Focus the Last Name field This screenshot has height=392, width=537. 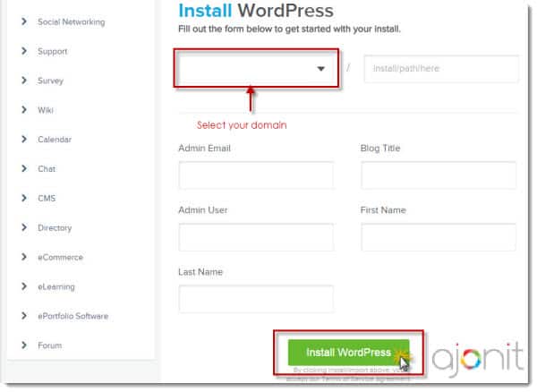pos(256,299)
